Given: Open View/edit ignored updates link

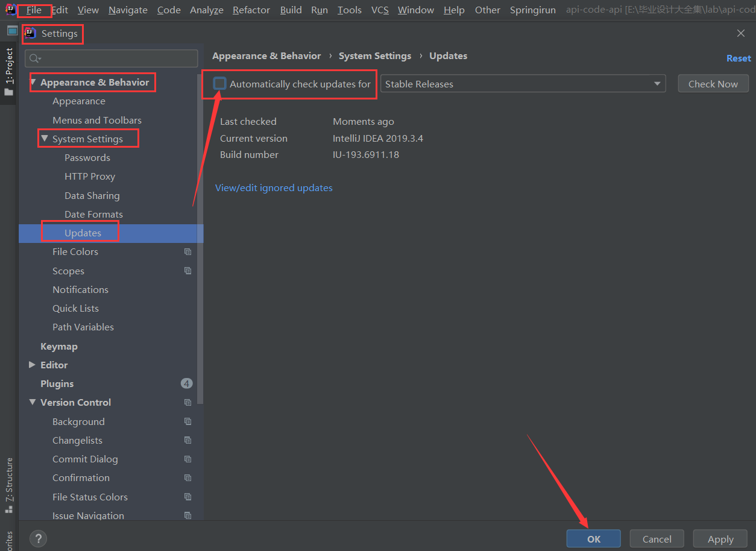Looking at the screenshot, I should (274, 187).
